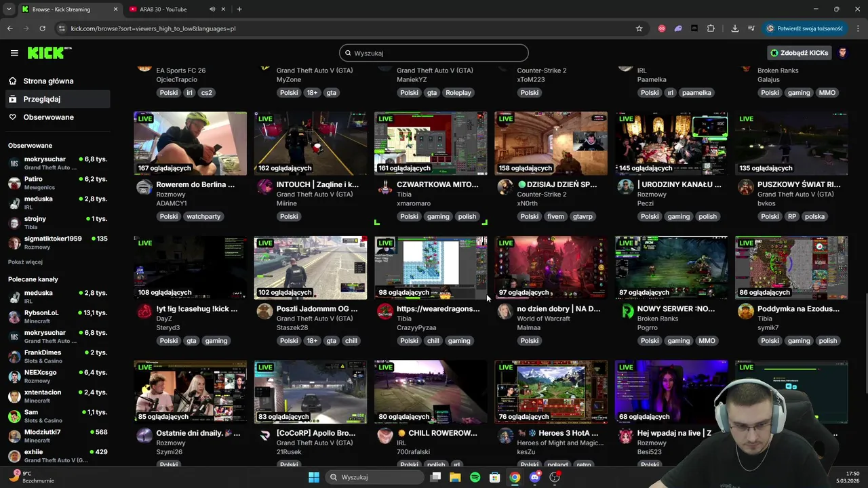Open Patiro in followed channels

point(58,183)
